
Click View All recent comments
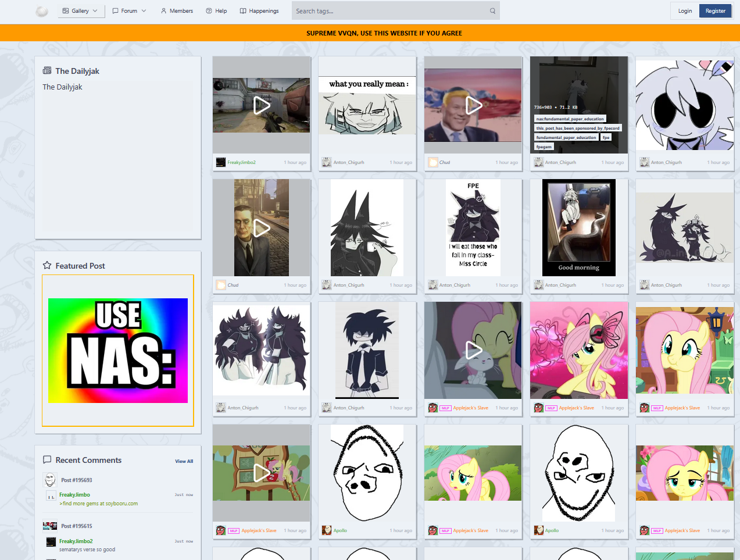tap(184, 461)
